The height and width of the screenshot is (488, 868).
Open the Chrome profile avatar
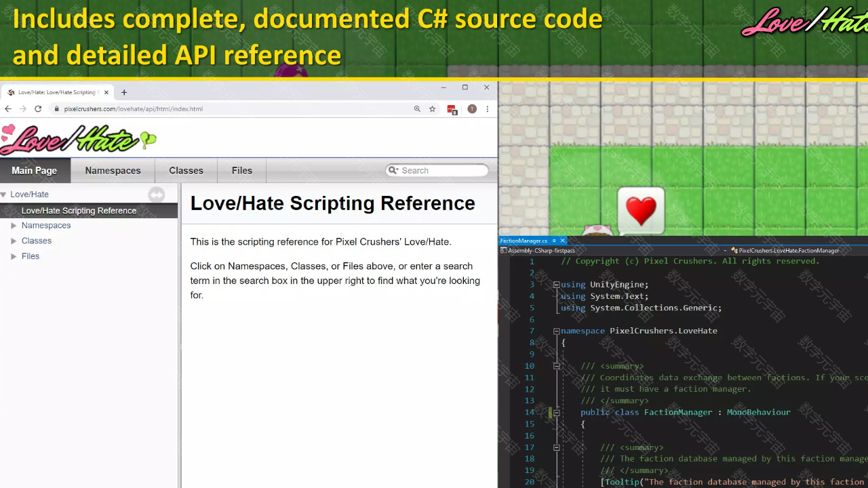click(x=472, y=108)
